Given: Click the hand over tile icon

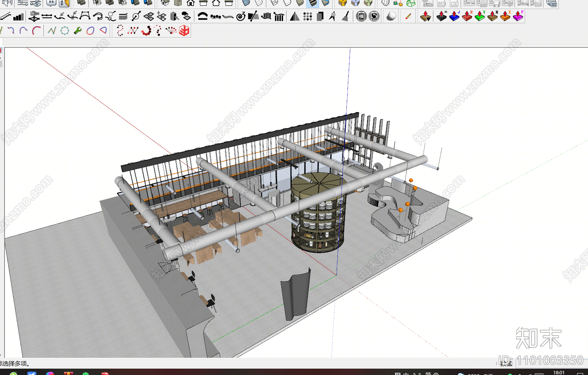Looking at the screenshot, I should point(186,16).
